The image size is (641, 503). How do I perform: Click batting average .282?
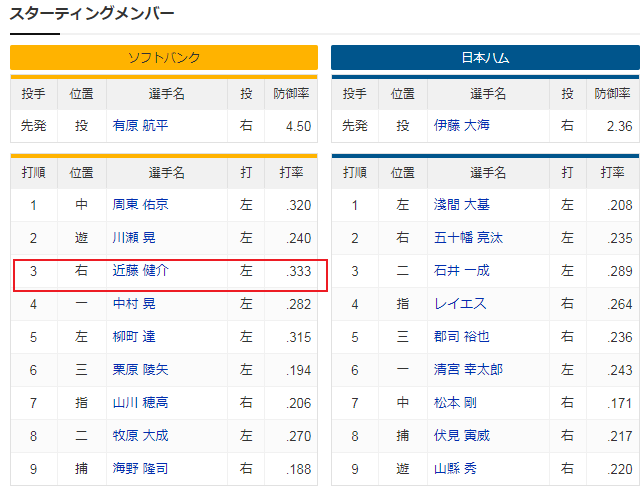(299, 305)
